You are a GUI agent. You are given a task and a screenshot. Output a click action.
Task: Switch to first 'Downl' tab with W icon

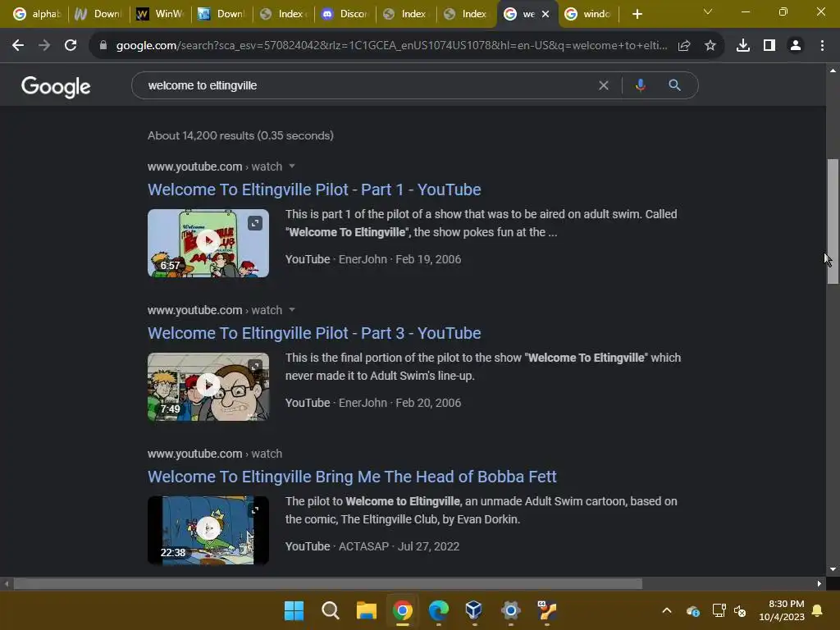pos(98,14)
